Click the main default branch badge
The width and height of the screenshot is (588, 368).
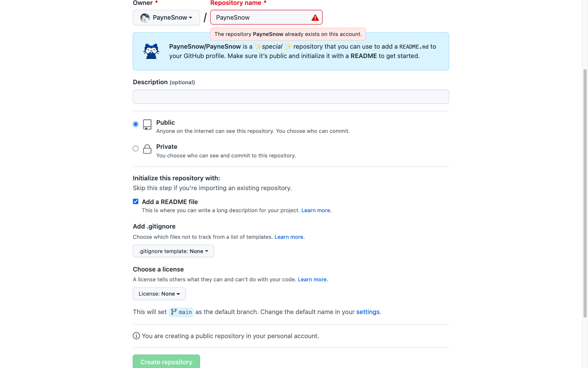(181, 312)
